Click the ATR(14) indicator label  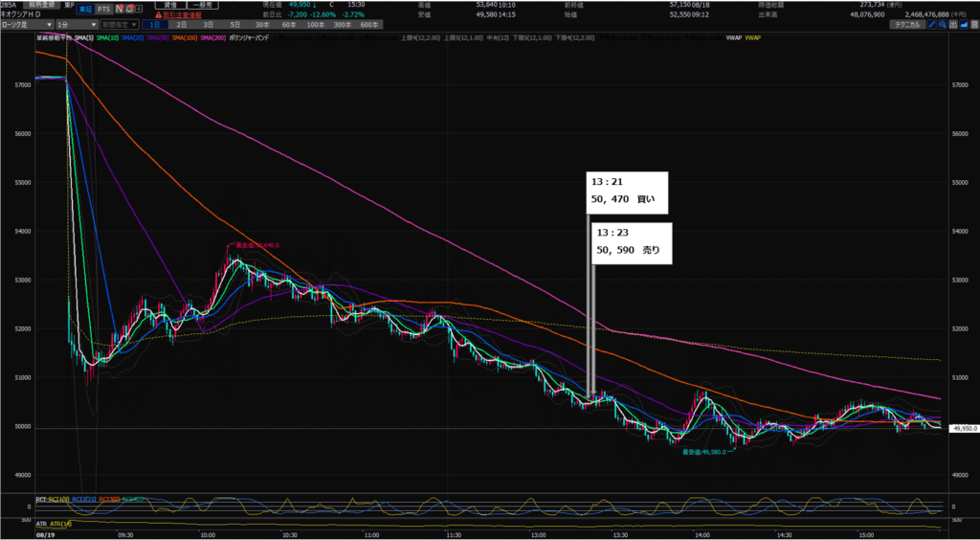click(61, 523)
